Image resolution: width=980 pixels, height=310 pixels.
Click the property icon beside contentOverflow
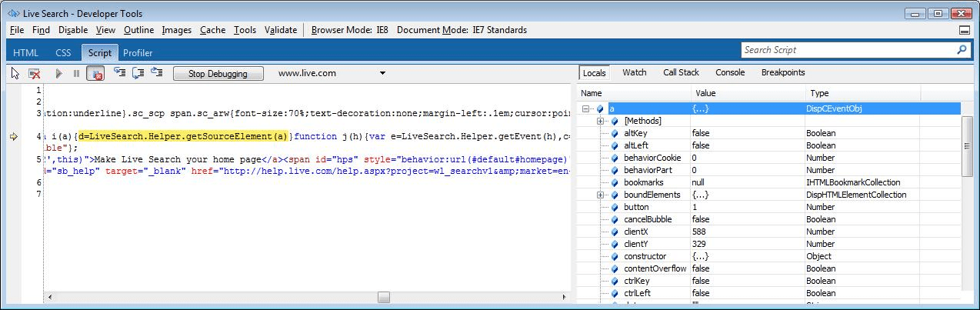pyautogui.click(x=615, y=268)
